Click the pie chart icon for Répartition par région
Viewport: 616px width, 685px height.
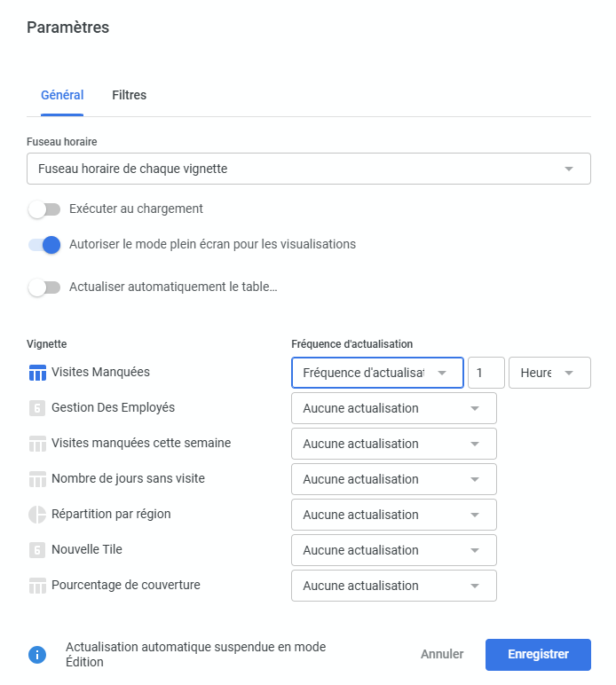click(x=37, y=515)
